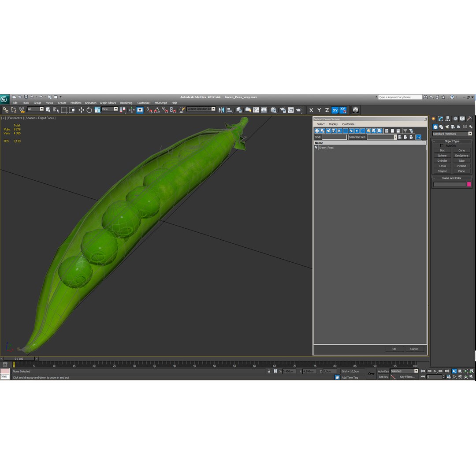Open the Material Editor
Viewport: 476px width, 476px height.
(x=274, y=110)
